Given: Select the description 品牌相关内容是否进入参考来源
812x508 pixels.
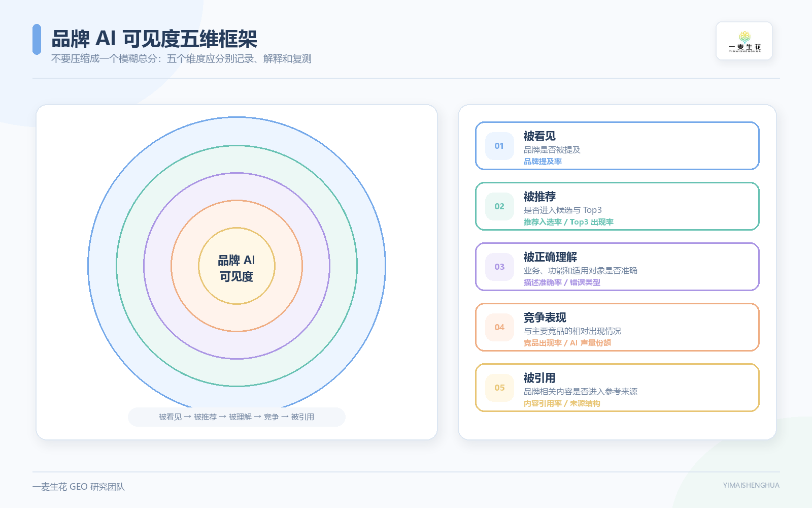Looking at the screenshot, I should point(581,392).
